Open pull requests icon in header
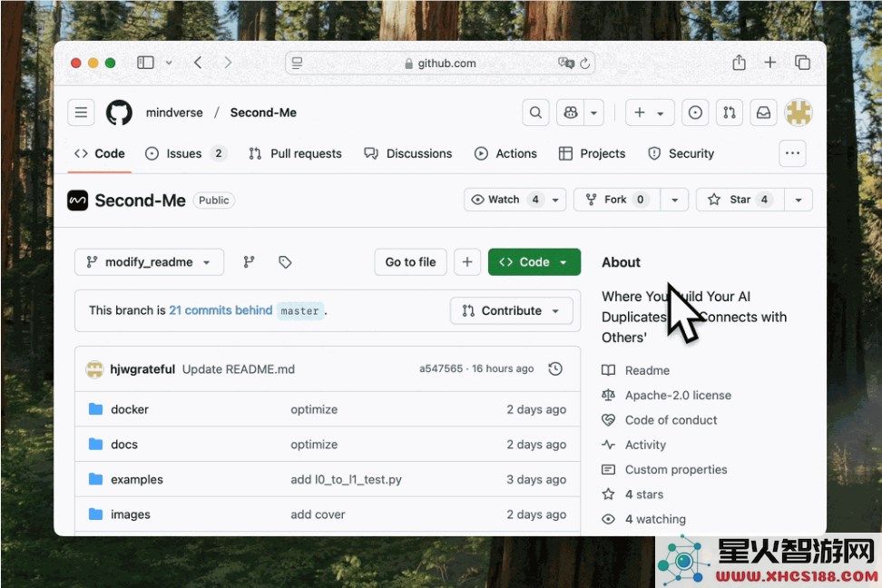The width and height of the screenshot is (882, 588). [730, 113]
